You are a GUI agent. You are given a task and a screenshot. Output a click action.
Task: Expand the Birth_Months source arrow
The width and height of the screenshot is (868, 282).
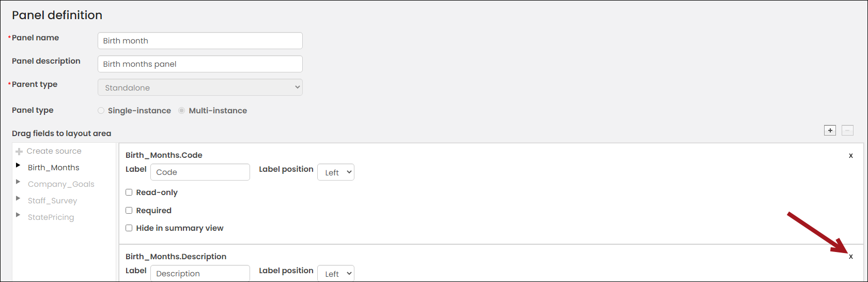click(x=18, y=166)
